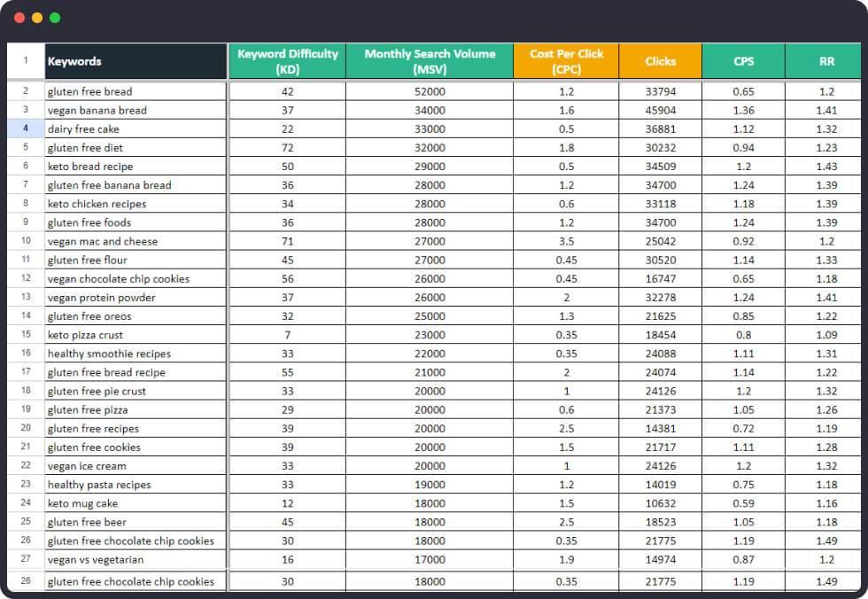Select the 'vegan banana bread' cell
This screenshot has height=599, width=868.
[135, 110]
